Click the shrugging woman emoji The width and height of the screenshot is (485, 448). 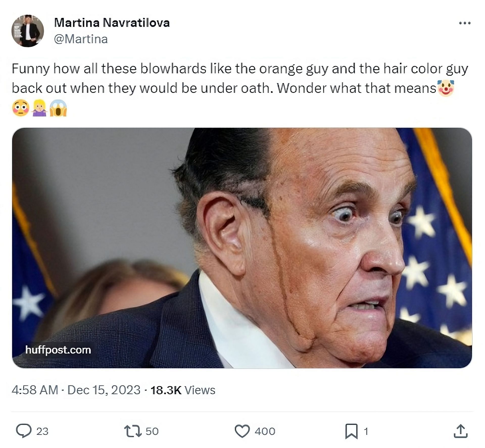tap(39, 108)
